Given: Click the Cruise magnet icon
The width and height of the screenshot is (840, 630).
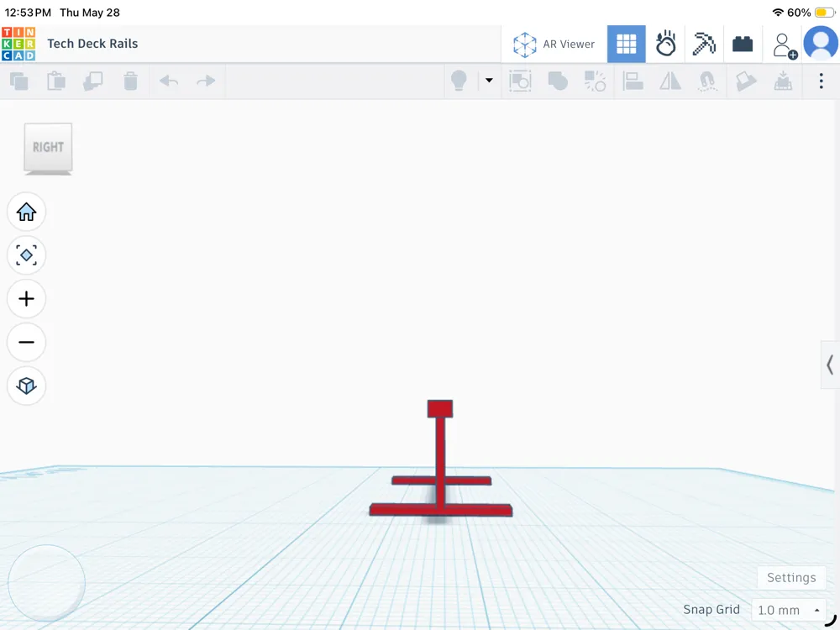Looking at the screenshot, I should tap(707, 81).
